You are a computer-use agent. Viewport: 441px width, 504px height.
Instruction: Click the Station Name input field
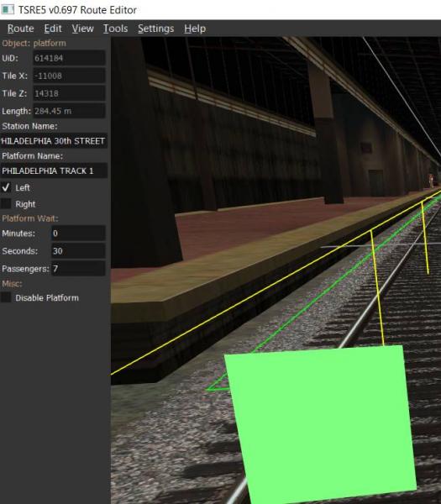tap(54, 141)
